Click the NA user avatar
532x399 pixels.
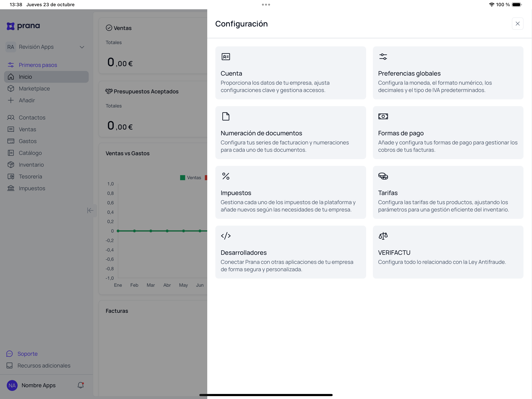12,385
